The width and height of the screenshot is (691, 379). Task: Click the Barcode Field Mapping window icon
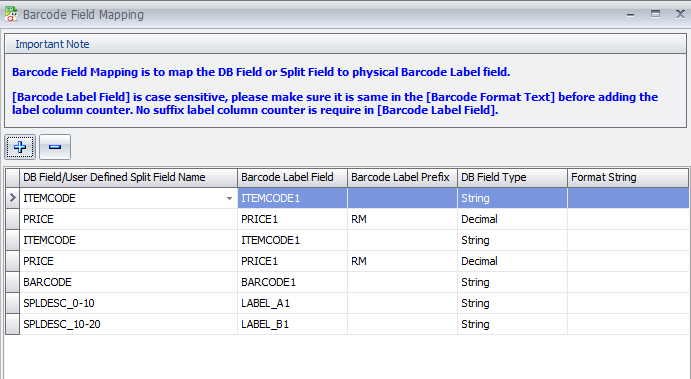coord(11,15)
